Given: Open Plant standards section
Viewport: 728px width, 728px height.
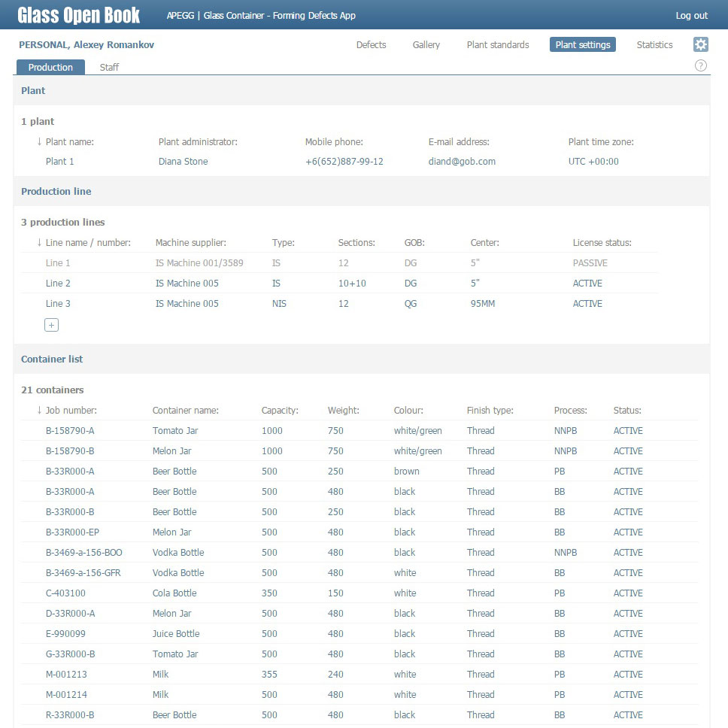Looking at the screenshot, I should pos(497,45).
